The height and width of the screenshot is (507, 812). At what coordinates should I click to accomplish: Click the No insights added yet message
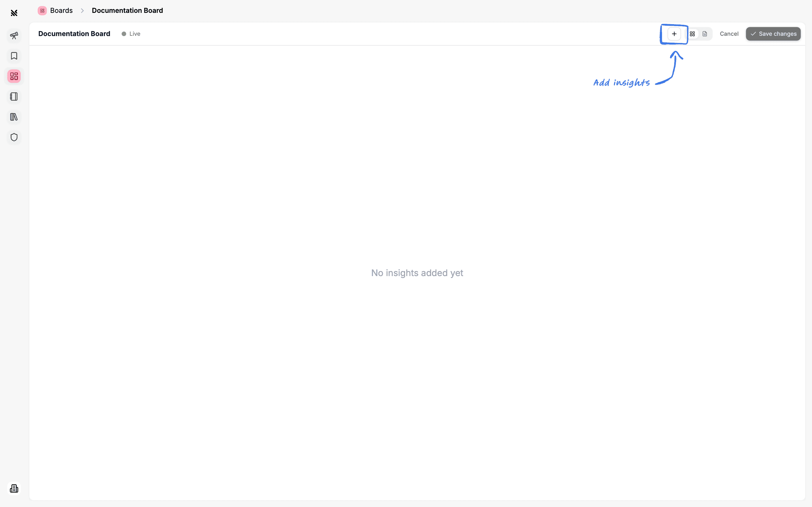[417, 273]
